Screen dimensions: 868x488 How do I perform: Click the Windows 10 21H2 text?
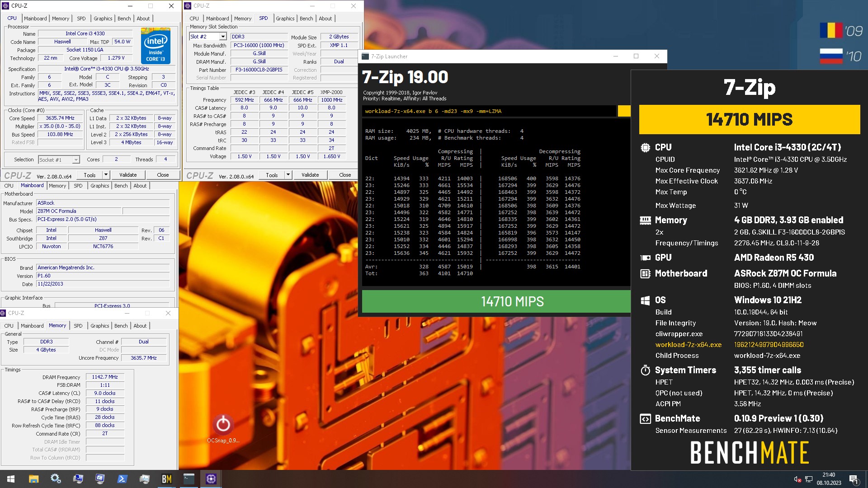point(768,300)
